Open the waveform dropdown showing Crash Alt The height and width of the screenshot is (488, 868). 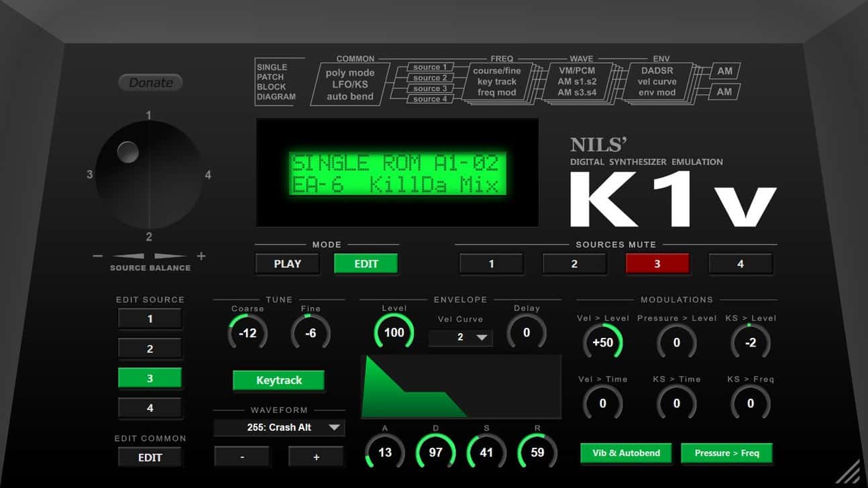279,428
